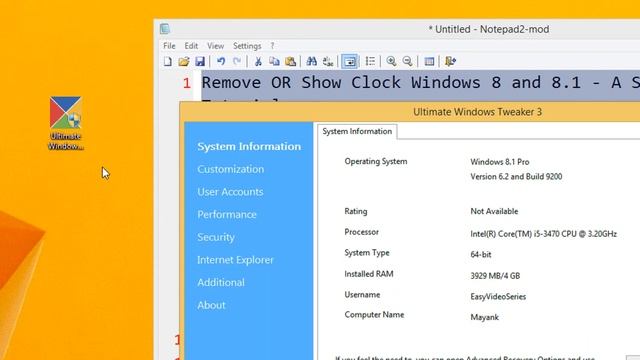The image size is (640, 360).
Task: Undo the last edit in Notepad2-mod
Action: click(221, 62)
